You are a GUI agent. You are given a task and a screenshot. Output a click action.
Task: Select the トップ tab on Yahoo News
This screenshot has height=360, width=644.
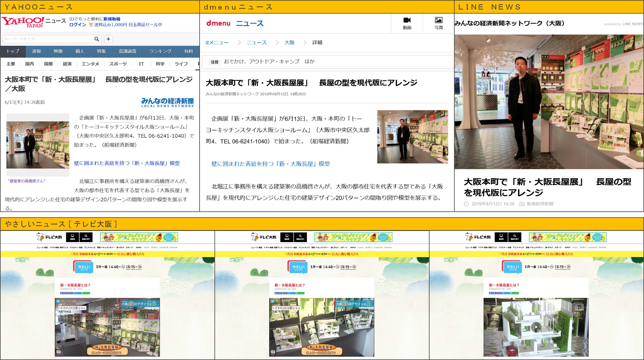pyautogui.click(x=13, y=51)
